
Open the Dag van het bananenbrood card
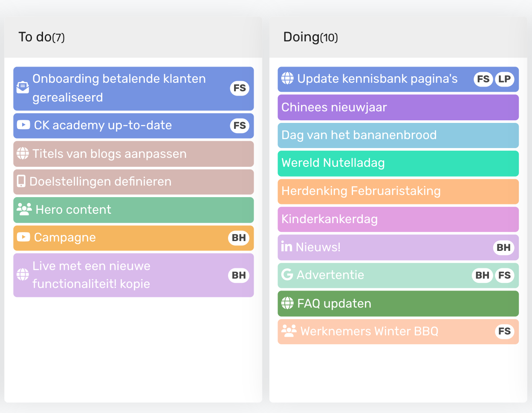[x=398, y=135]
